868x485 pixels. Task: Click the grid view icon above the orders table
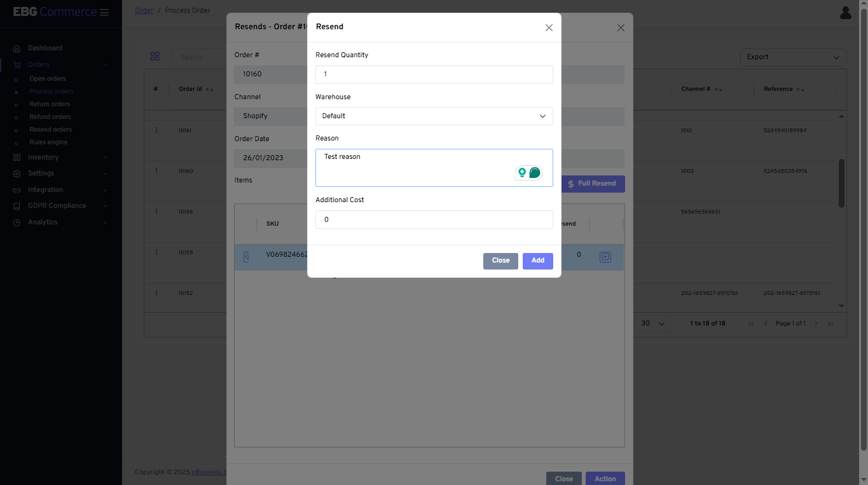click(155, 56)
